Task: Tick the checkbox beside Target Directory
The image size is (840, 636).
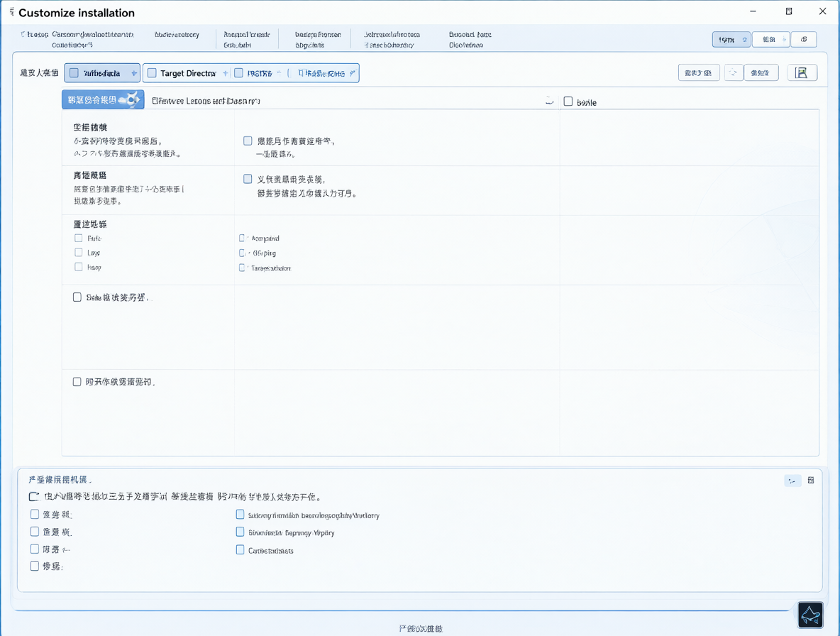Action: [x=152, y=73]
